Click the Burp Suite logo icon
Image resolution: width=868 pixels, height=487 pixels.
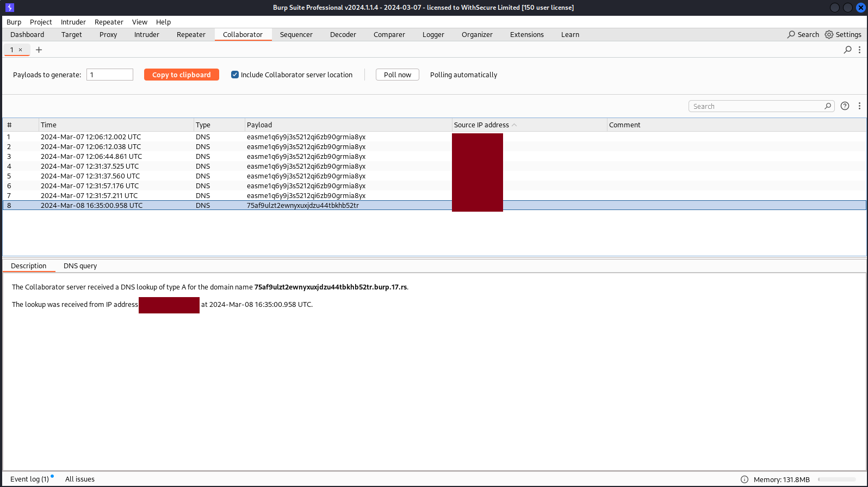9,8
